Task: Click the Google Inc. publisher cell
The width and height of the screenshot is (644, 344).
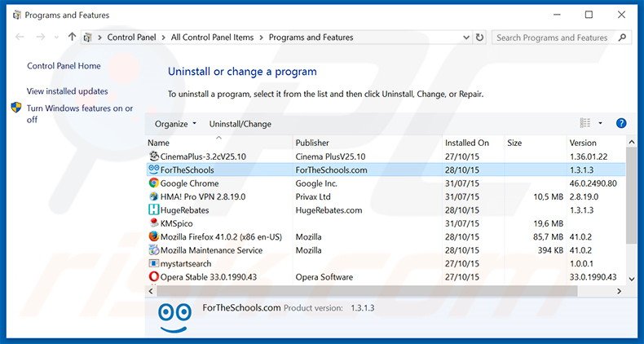Action: tap(316, 183)
